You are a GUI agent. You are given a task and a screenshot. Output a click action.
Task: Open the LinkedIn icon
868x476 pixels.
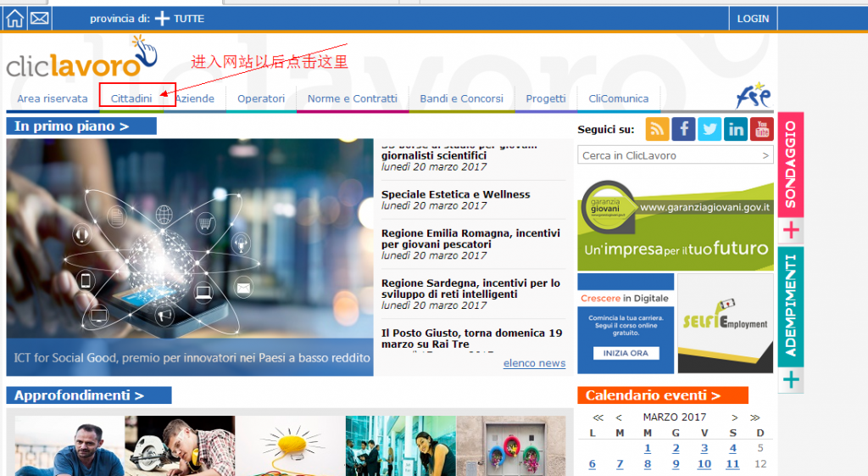tap(736, 129)
